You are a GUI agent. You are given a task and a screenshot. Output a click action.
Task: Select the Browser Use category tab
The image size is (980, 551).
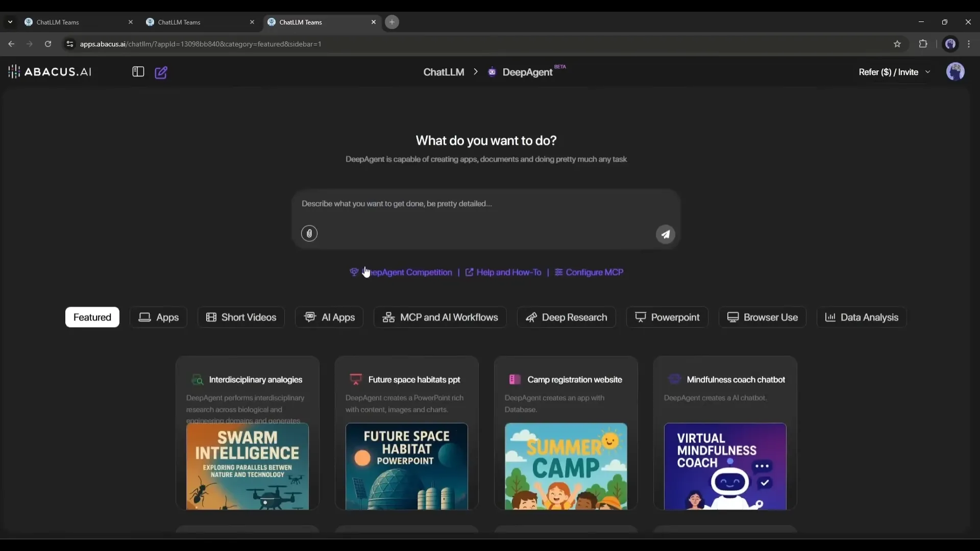[x=763, y=317]
